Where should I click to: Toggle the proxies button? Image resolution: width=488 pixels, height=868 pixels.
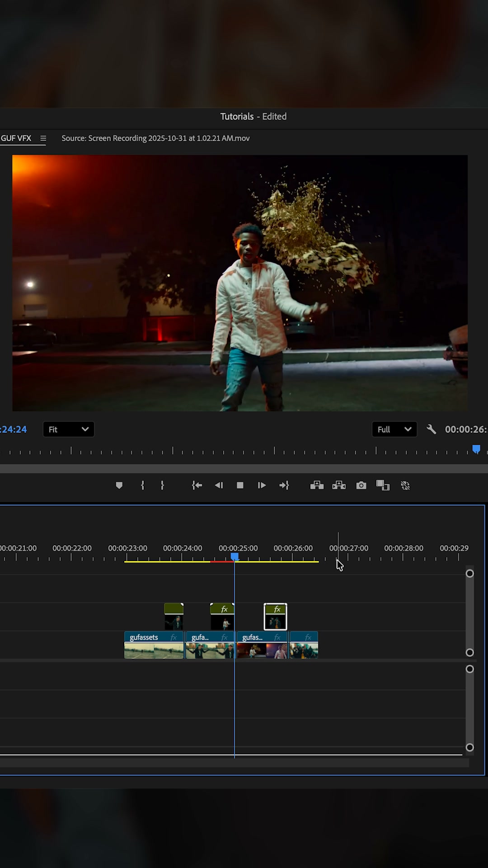405,485
